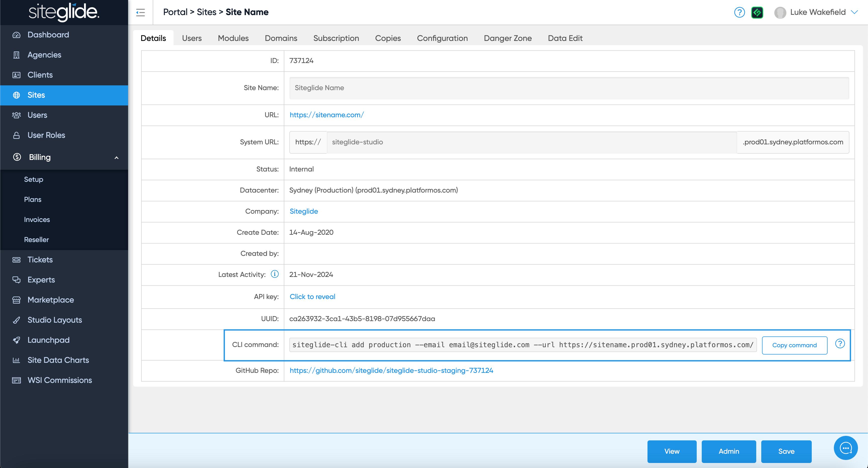
Task: Click the UUID value ca263932-3ca1-43b5-8198-07d955667daa
Action: click(362, 319)
